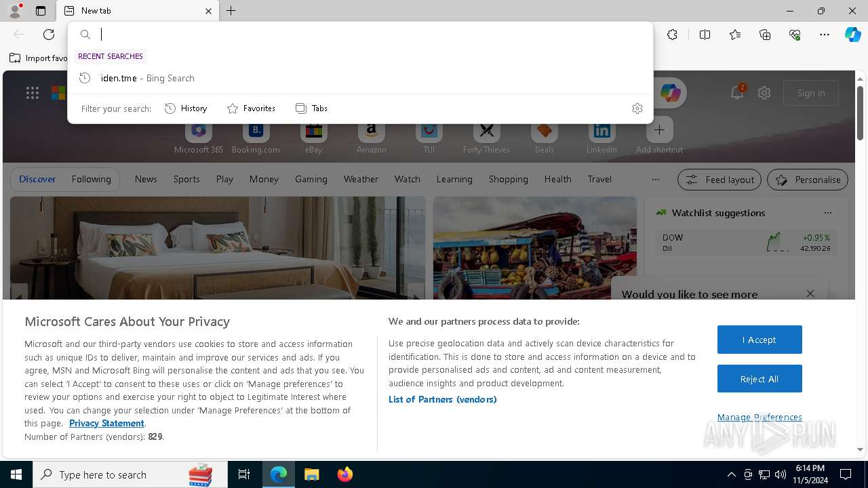Open notifications bell icon
868x488 pixels.
(x=737, y=93)
